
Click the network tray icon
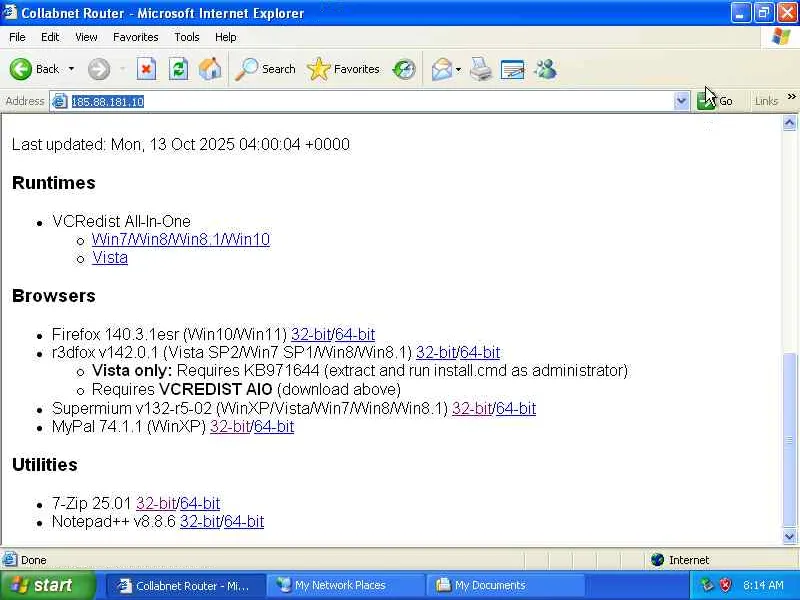click(707, 585)
